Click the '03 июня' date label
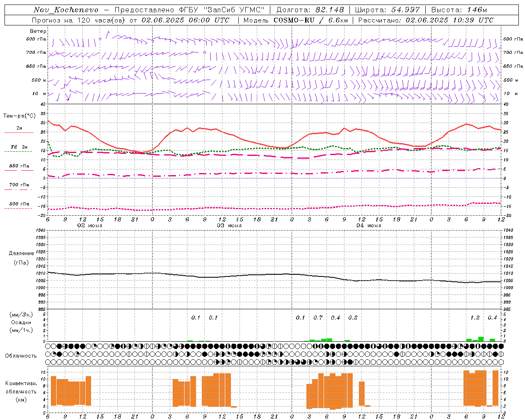 point(229,226)
